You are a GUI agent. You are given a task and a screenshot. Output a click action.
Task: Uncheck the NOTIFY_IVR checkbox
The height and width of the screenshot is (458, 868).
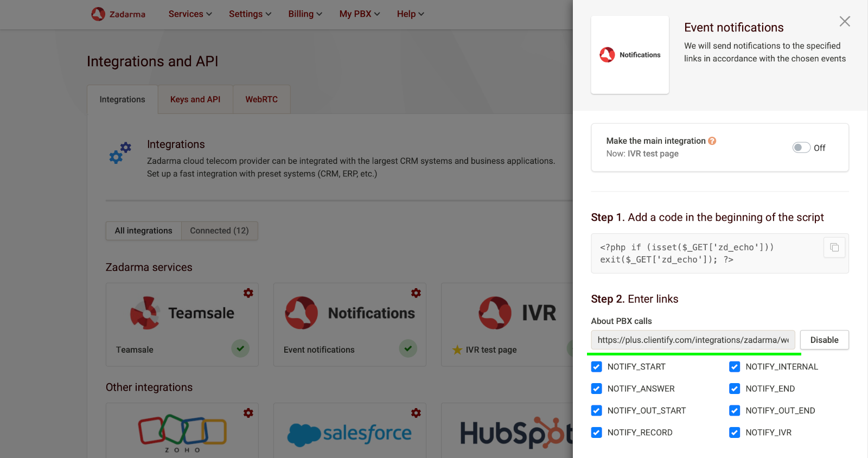point(735,432)
